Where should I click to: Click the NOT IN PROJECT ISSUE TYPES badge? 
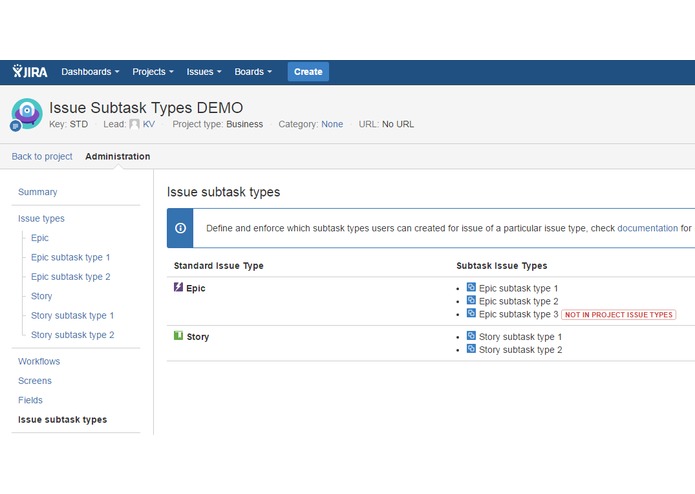(x=619, y=315)
